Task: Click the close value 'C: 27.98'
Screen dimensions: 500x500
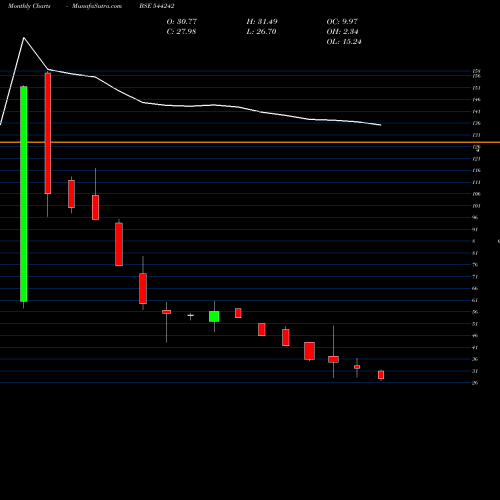Action: [x=181, y=32]
